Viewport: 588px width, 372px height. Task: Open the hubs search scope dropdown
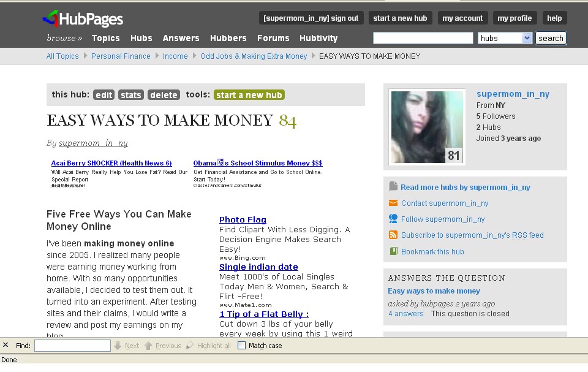tap(505, 38)
